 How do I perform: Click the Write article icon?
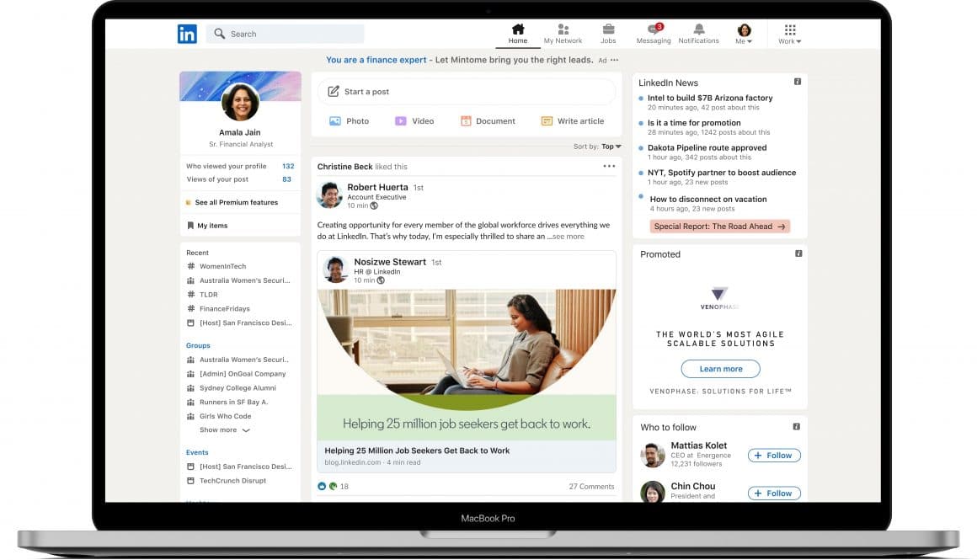547,120
